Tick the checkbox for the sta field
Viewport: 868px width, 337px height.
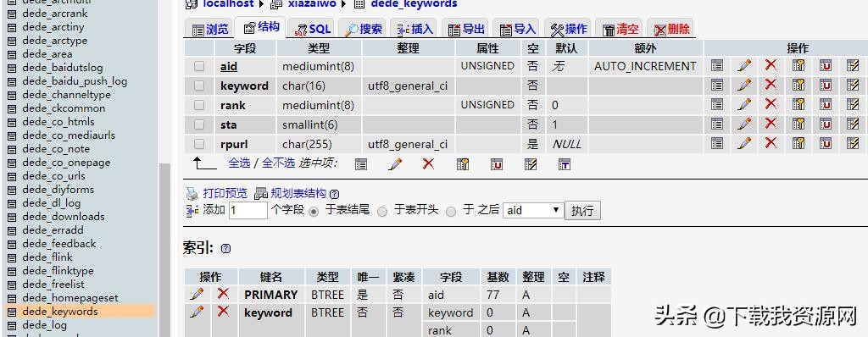pyautogui.click(x=199, y=124)
